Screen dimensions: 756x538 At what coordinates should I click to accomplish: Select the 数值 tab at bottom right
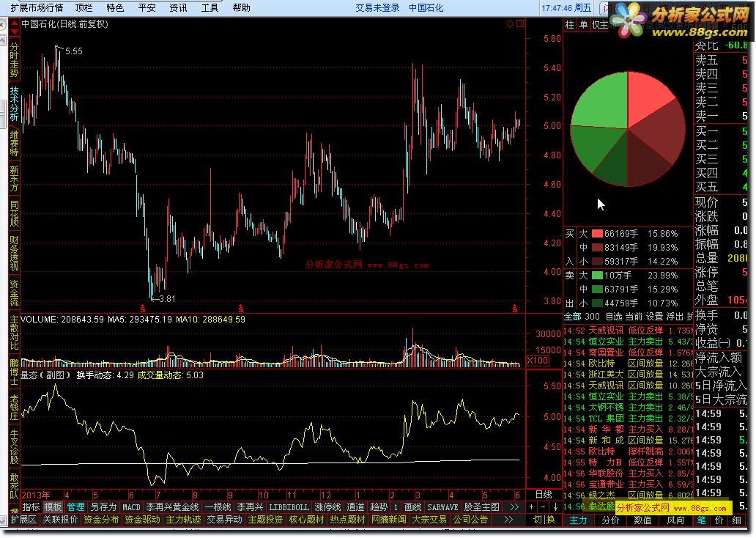click(642, 520)
